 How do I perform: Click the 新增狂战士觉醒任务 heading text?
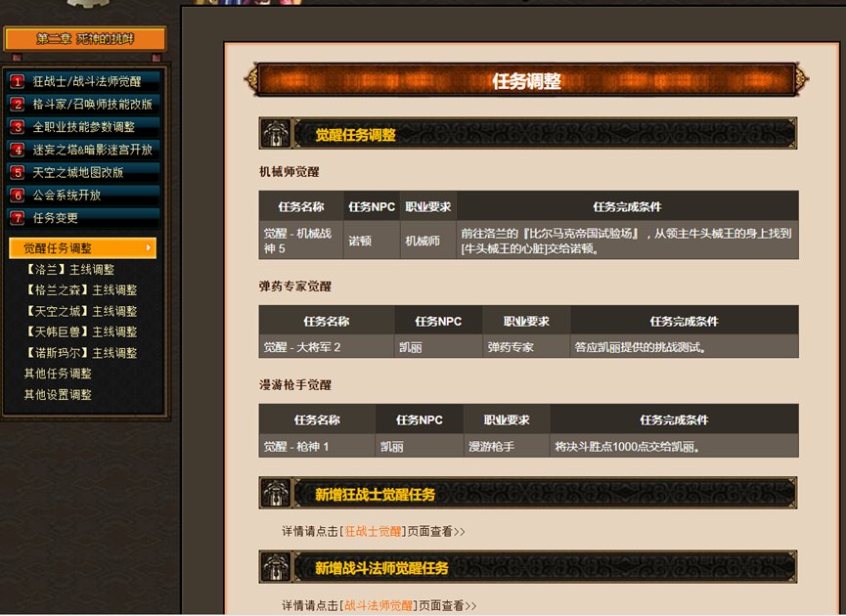pyautogui.click(x=375, y=494)
